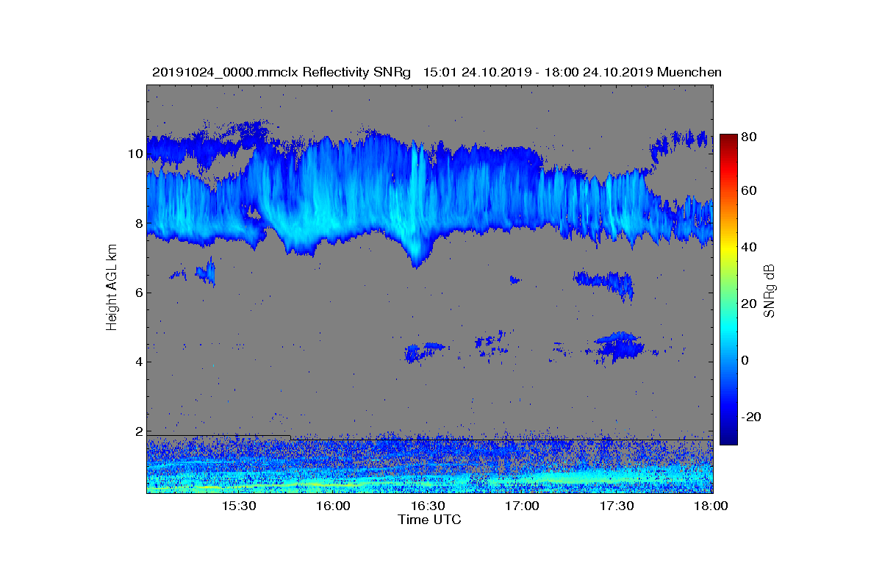The image size is (882, 588).
Task: Click the 'Height AGL km' y-axis label
Action: (x=112, y=288)
